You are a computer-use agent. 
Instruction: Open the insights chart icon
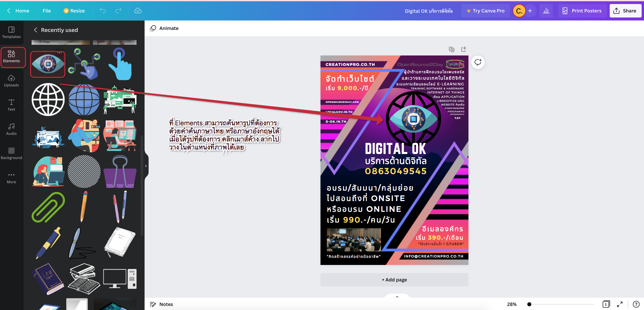point(546,11)
